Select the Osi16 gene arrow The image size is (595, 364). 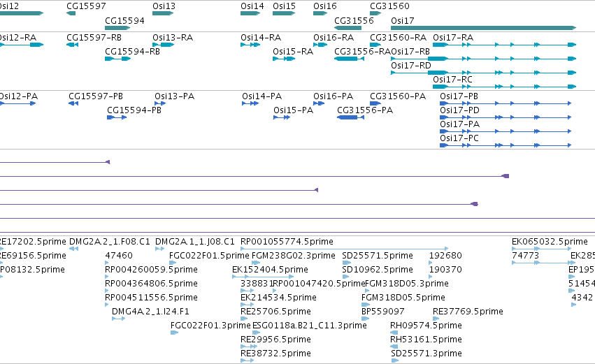(320, 13)
